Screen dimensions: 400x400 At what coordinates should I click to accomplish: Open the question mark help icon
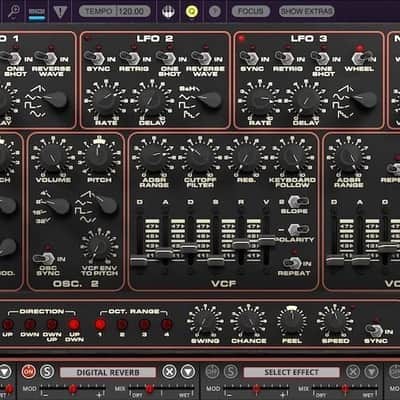tap(215, 12)
